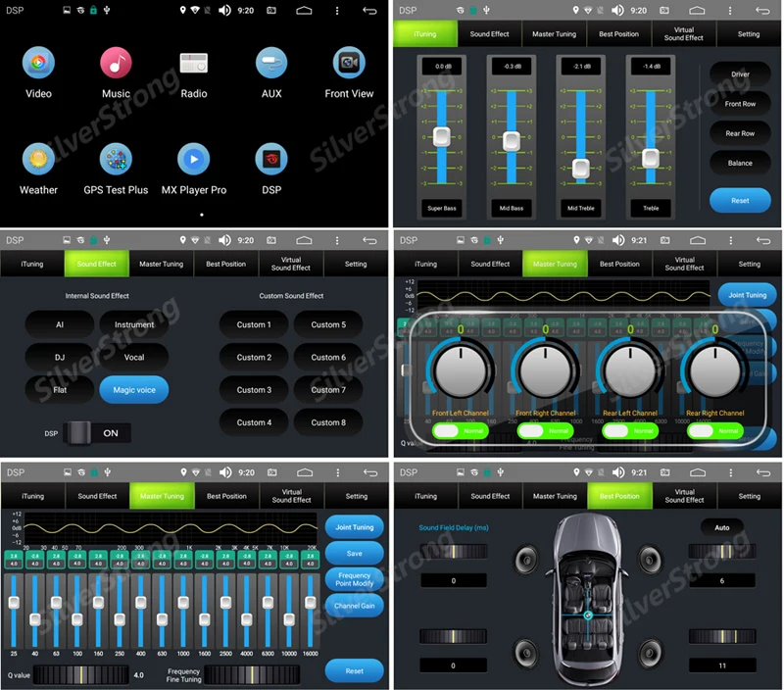
Task: Click the -2.1 dB value box
Action: point(580,67)
